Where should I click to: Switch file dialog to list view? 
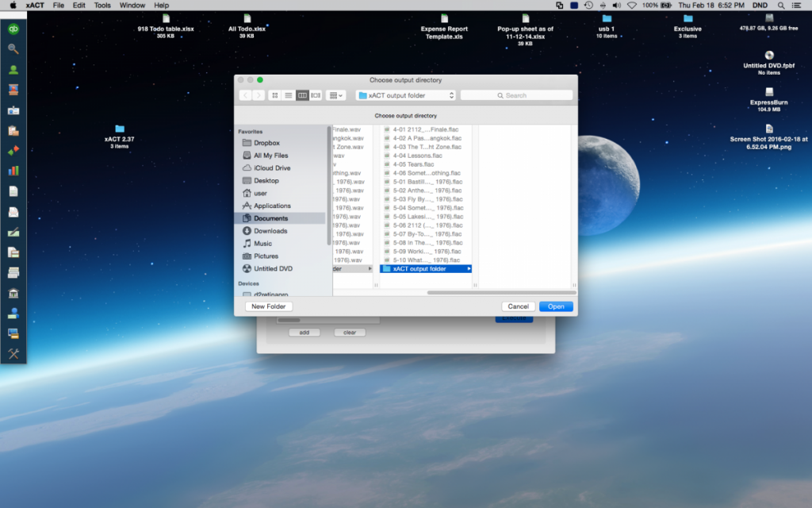288,95
